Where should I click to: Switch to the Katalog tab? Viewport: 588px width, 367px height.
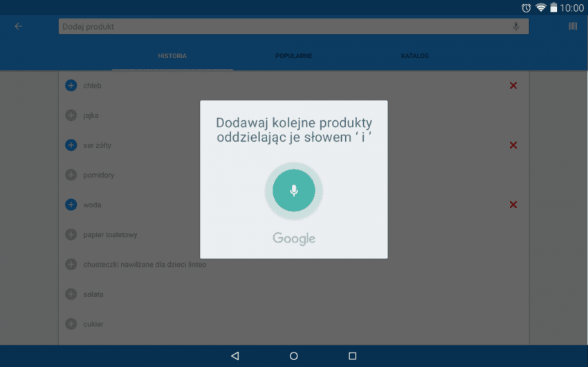[415, 56]
